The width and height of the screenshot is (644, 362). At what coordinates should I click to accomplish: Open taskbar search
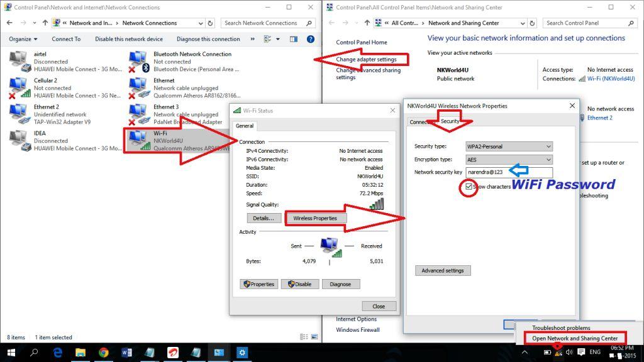coord(34,352)
